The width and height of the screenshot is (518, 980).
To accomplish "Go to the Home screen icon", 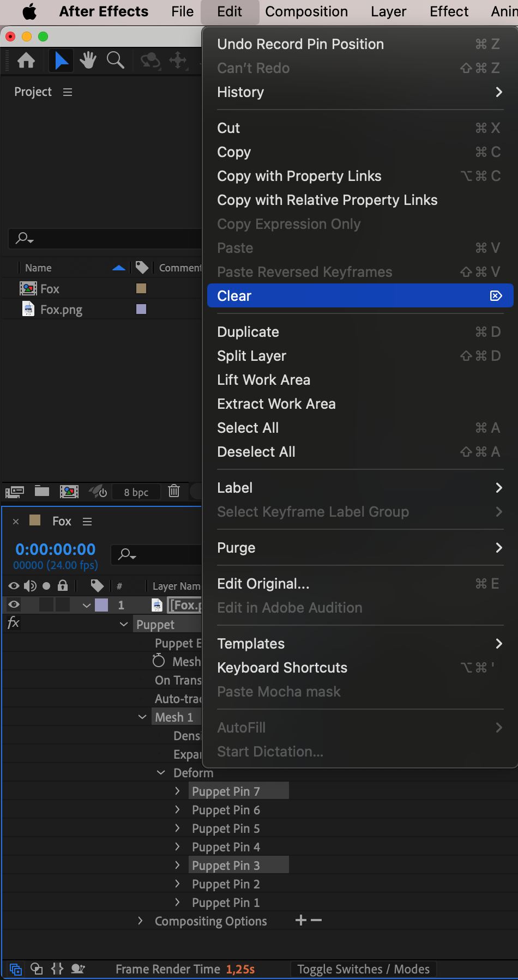I will [26, 60].
